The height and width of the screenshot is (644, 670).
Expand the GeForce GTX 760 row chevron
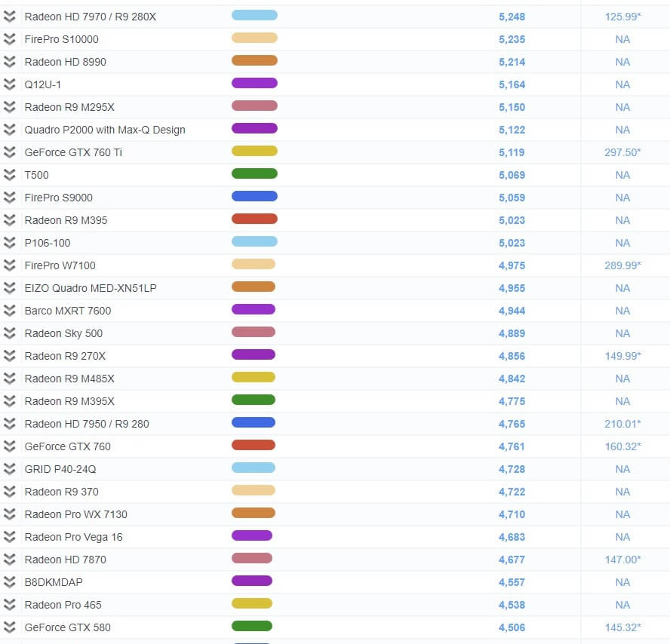click(x=9, y=446)
